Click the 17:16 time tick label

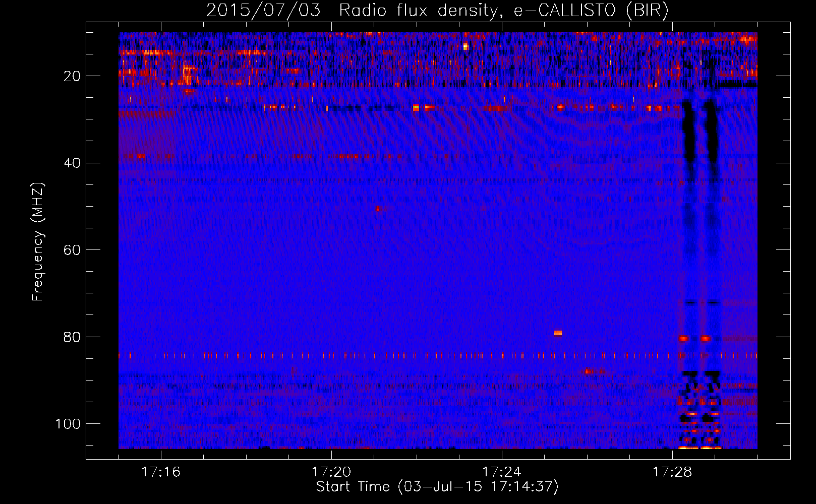pos(161,472)
